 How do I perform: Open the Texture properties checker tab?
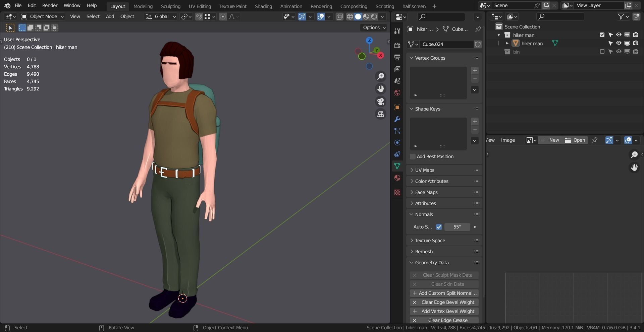pyautogui.click(x=397, y=192)
